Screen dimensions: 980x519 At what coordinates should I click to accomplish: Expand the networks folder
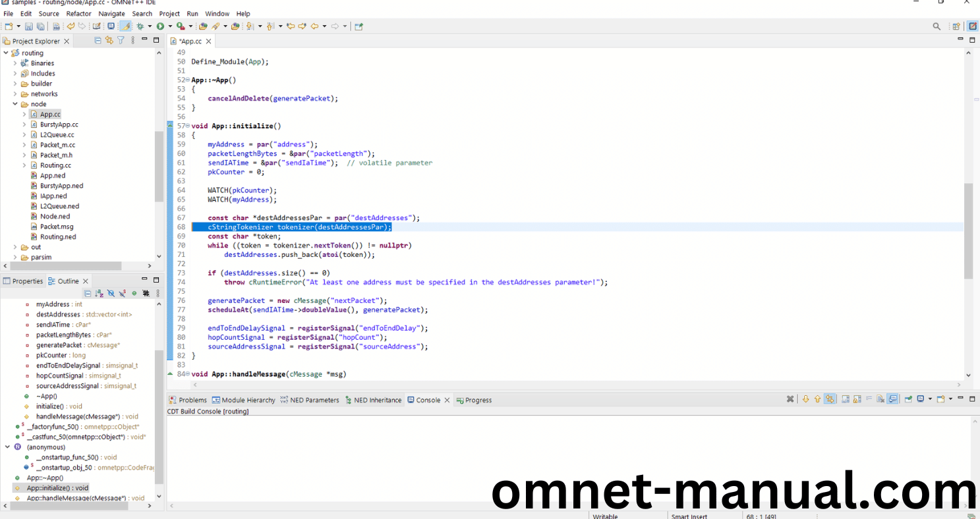pos(16,94)
